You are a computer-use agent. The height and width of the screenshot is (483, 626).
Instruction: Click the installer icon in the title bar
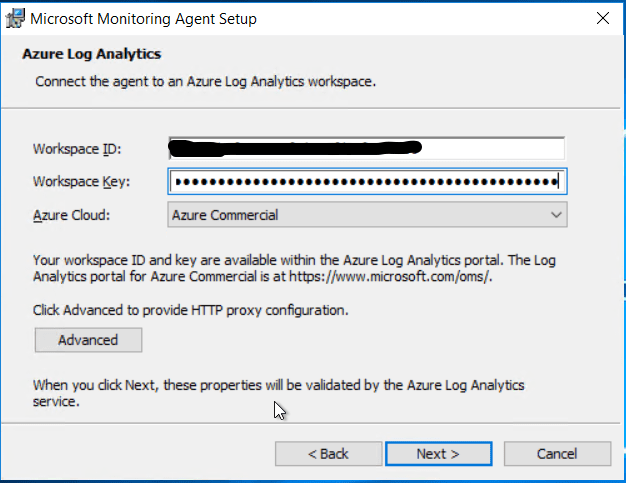coord(14,19)
